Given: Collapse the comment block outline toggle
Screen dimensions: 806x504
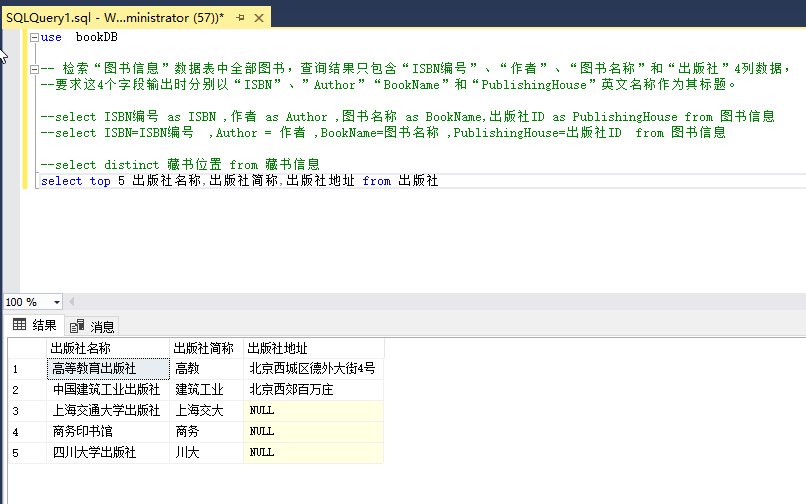Looking at the screenshot, I should coord(34,69).
